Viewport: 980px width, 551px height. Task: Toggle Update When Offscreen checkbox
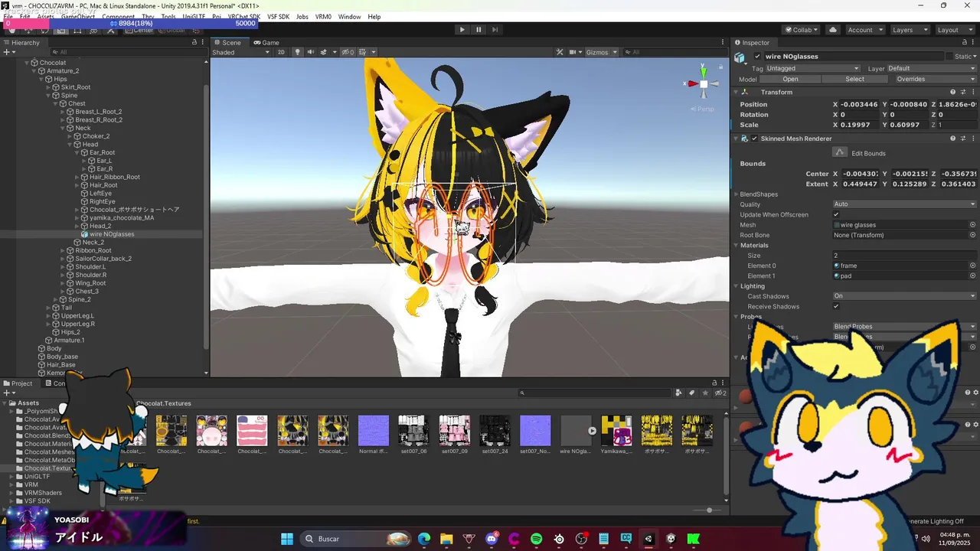pyautogui.click(x=836, y=215)
